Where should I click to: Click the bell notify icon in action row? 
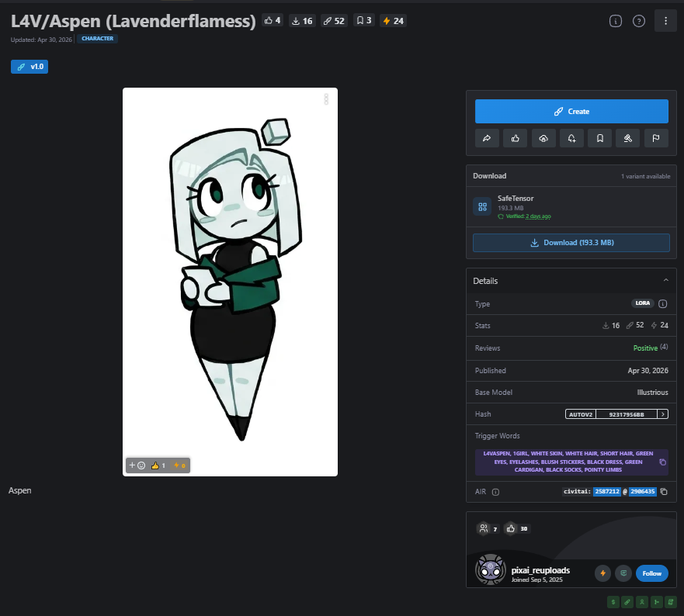coord(571,138)
